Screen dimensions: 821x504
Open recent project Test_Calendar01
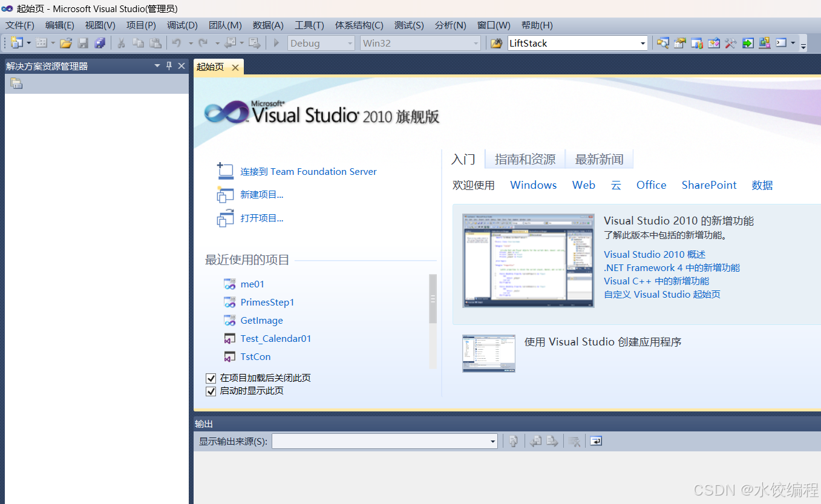276,339
